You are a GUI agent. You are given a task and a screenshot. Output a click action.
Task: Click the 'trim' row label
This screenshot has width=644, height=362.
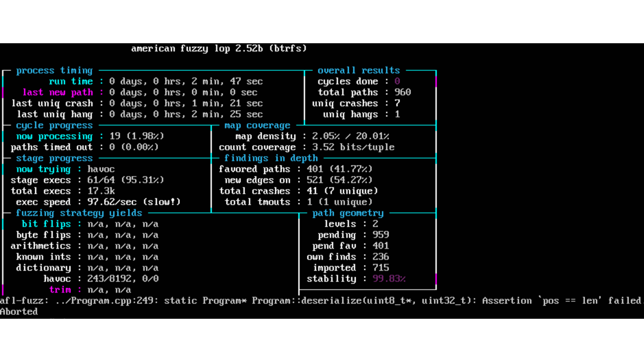tap(60, 290)
